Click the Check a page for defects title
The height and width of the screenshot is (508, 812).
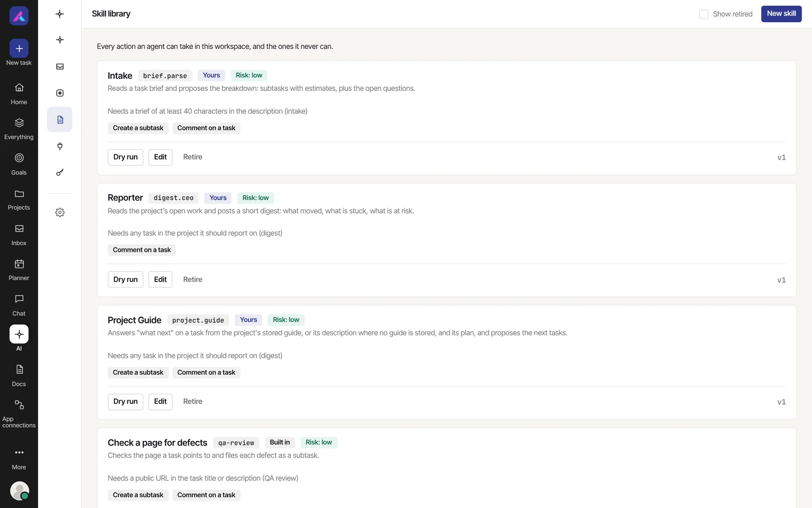(157, 442)
